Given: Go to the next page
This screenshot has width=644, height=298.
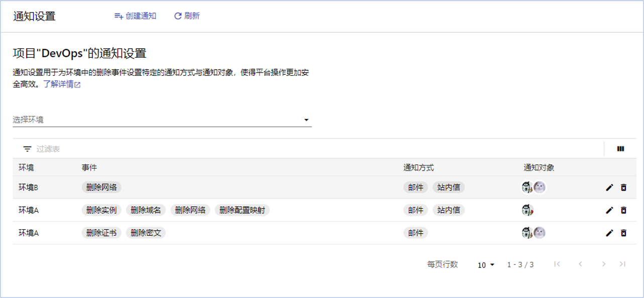Looking at the screenshot, I should pos(604,264).
